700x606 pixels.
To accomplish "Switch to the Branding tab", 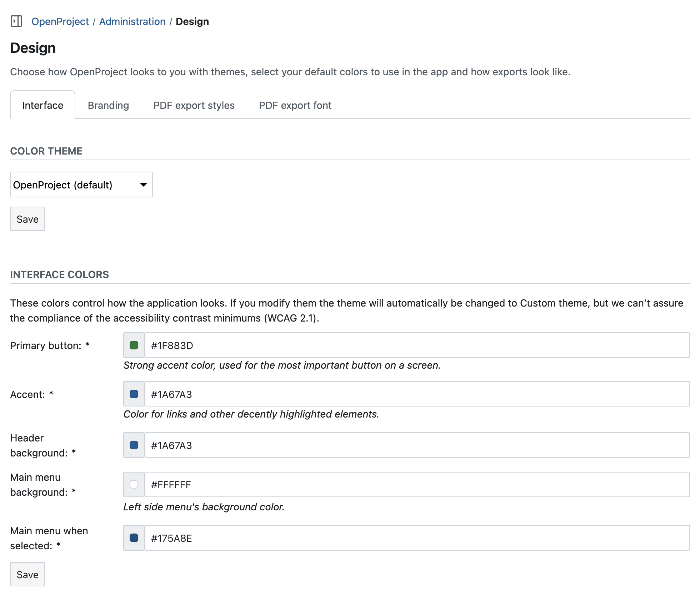I will (108, 105).
